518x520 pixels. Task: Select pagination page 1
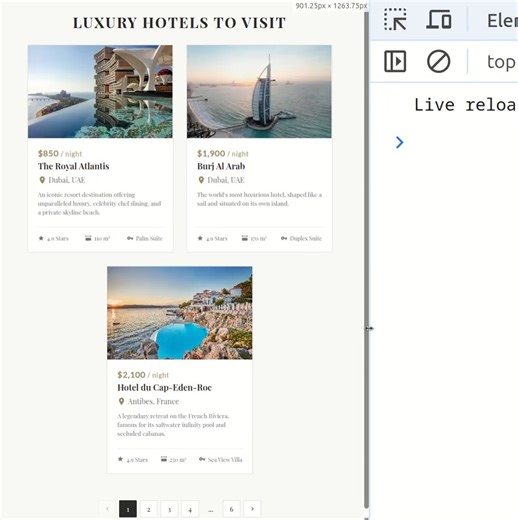click(128, 509)
